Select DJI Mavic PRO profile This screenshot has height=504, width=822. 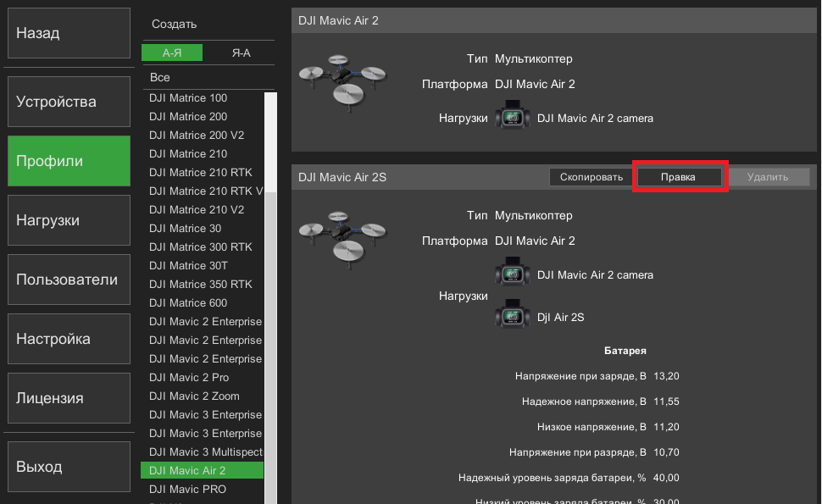click(x=203, y=490)
